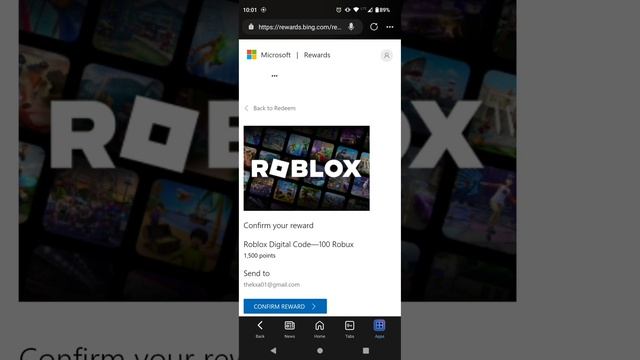Click the 'Confirm your reward' heading

278,225
